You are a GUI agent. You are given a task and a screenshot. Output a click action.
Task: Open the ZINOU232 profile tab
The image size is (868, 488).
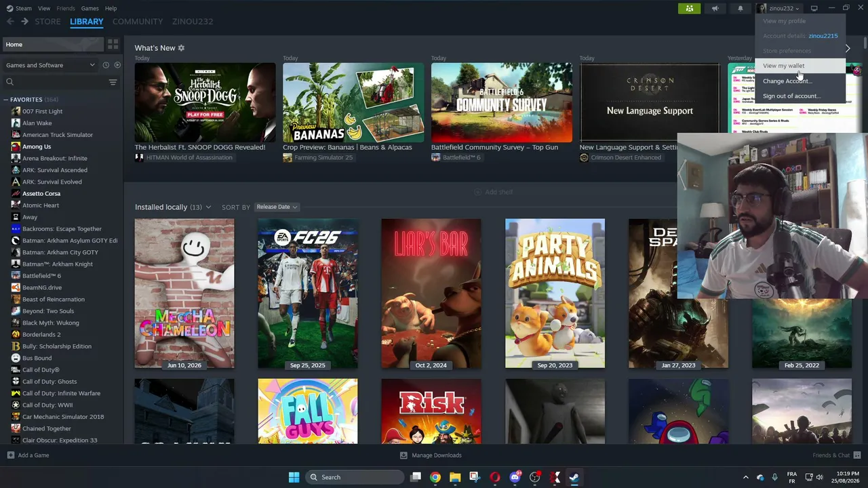[x=193, y=22]
